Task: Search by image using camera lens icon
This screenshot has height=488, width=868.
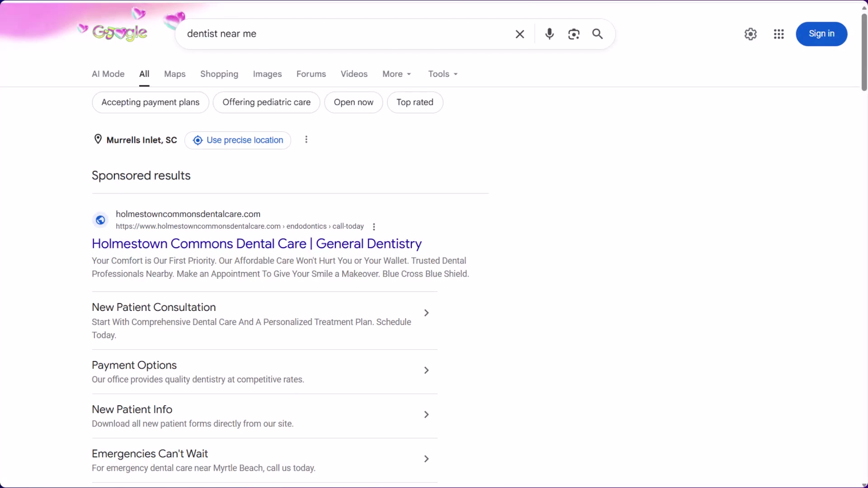Action: (574, 34)
